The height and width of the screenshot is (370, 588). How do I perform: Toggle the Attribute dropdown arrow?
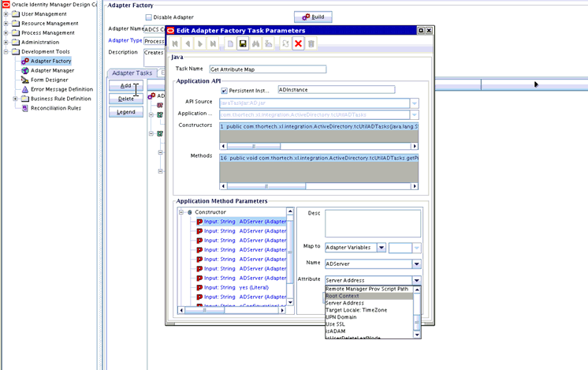point(417,280)
